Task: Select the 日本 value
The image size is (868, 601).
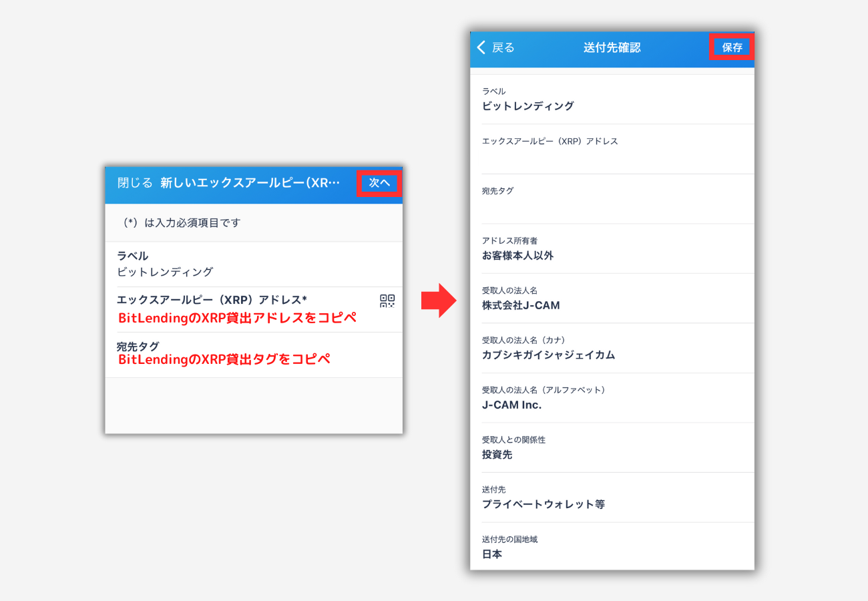Action: [x=492, y=554]
